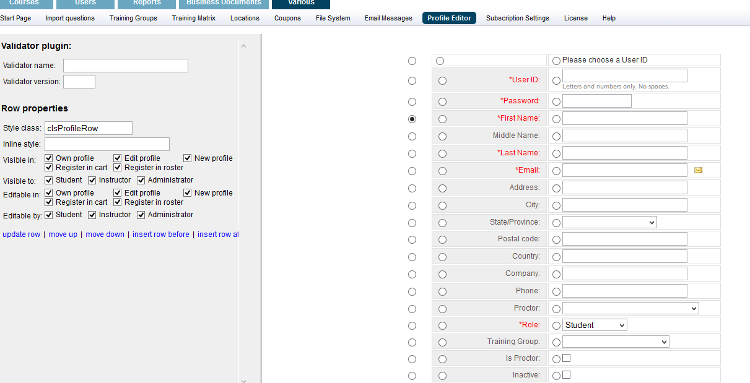
Task: Switch to the Training Matrix page
Action: tap(194, 18)
